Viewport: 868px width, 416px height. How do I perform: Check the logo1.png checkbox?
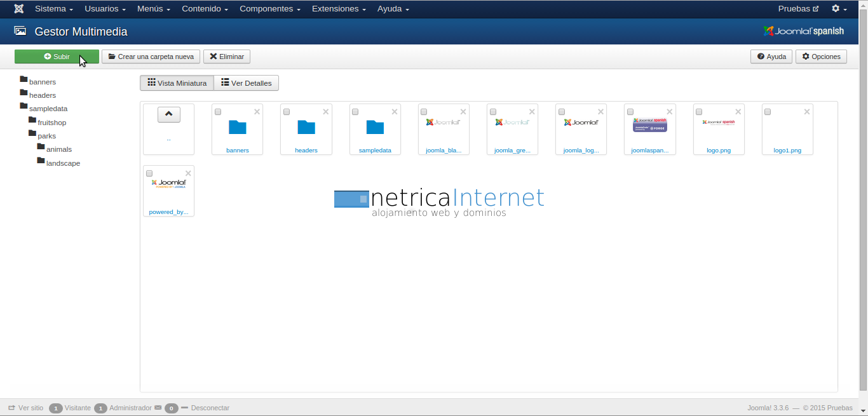pyautogui.click(x=768, y=112)
